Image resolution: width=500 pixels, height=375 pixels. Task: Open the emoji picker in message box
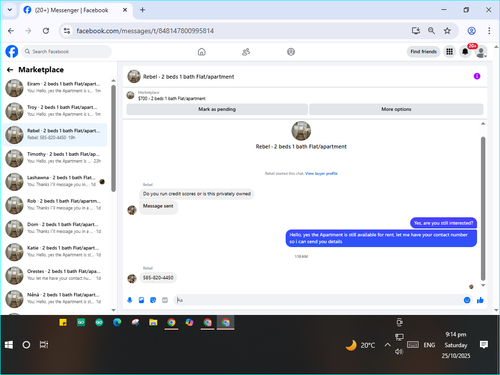click(467, 300)
